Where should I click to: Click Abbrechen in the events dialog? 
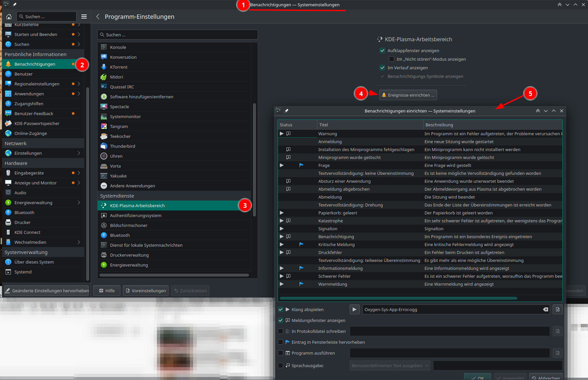pyautogui.click(x=546, y=377)
